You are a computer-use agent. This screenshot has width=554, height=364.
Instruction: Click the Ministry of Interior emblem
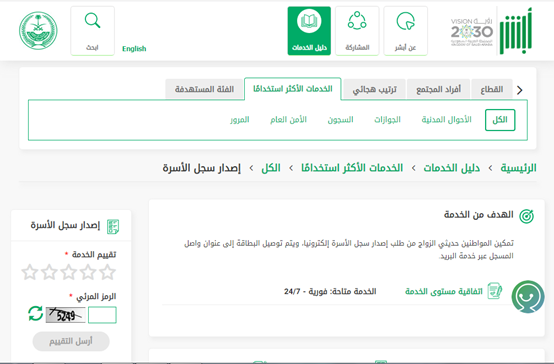coord(38,31)
